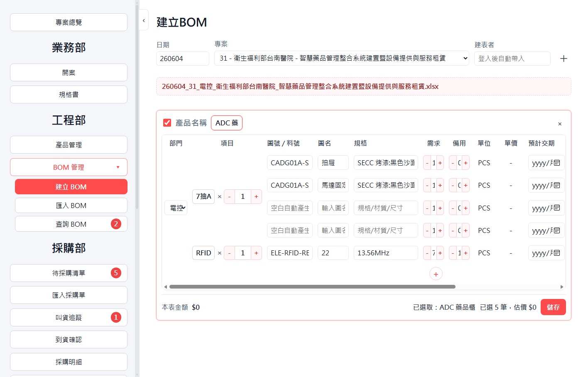Click the 抽屜 drawing name field
The height and width of the screenshot is (377, 588).
pyautogui.click(x=333, y=163)
